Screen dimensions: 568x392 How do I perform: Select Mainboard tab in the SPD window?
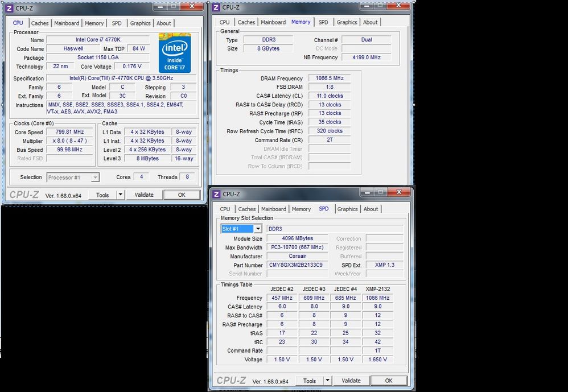(x=274, y=209)
